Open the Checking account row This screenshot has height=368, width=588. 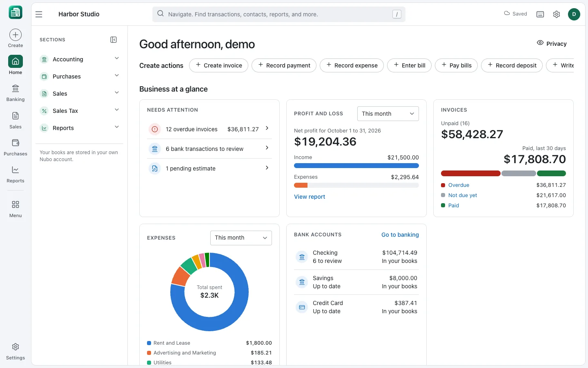point(356,257)
